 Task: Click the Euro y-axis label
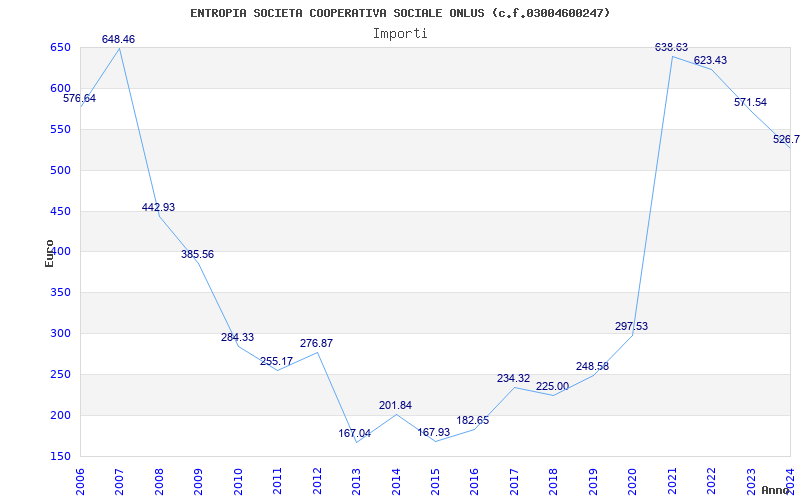point(49,253)
